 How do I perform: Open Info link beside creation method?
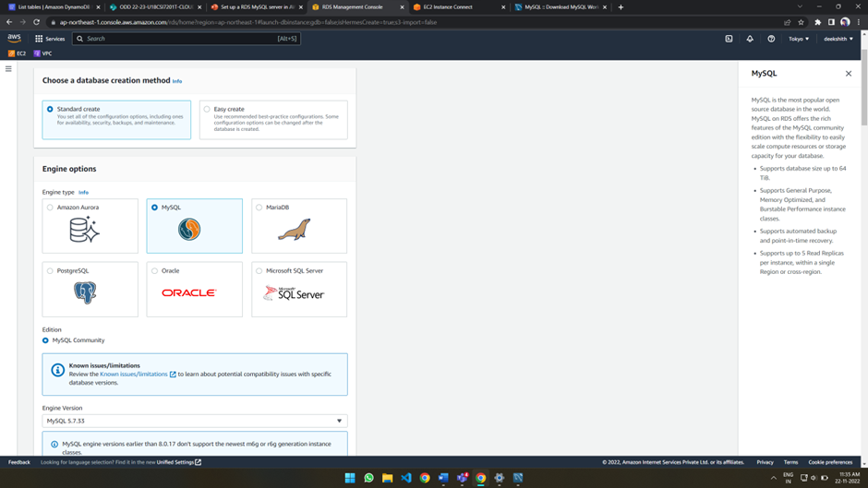pyautogui.click(x=177, y=81)
